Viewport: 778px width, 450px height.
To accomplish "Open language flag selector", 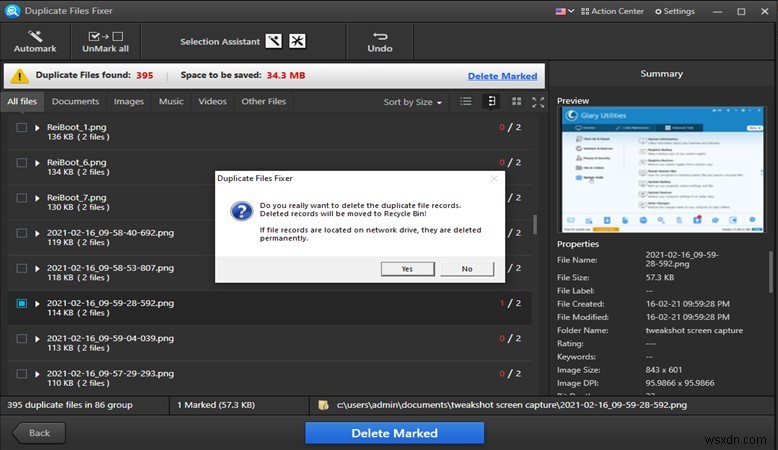I will pyautogui.click(x=565, y=11).
